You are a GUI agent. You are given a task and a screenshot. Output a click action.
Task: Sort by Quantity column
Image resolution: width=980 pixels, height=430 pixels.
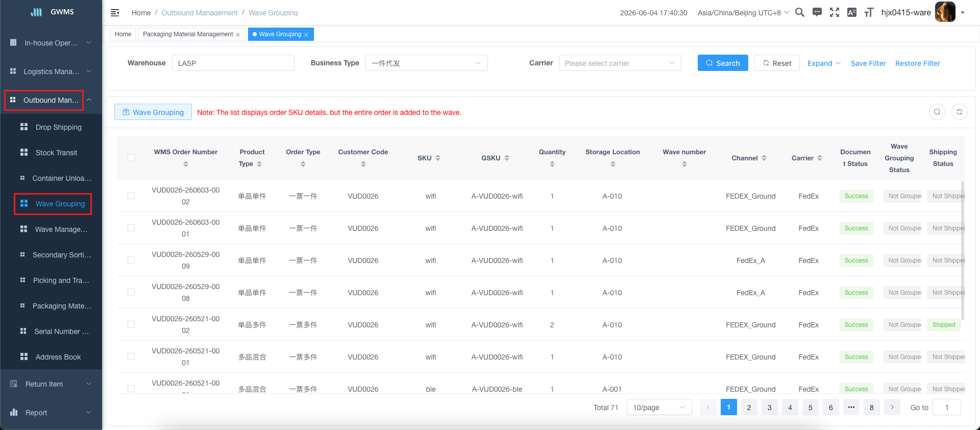[x=552, y=164]
